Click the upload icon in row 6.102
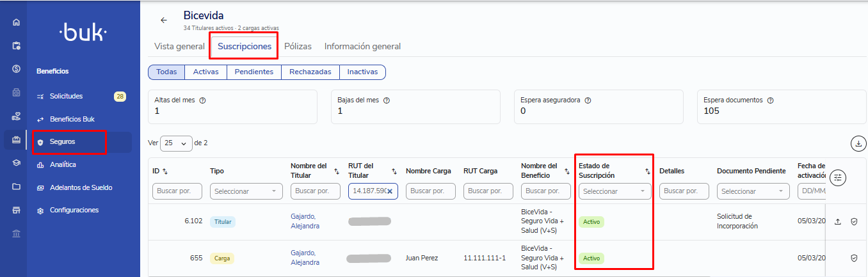Image resolution: width=868 pixels, height=277 pixels. tap(838, 221)
